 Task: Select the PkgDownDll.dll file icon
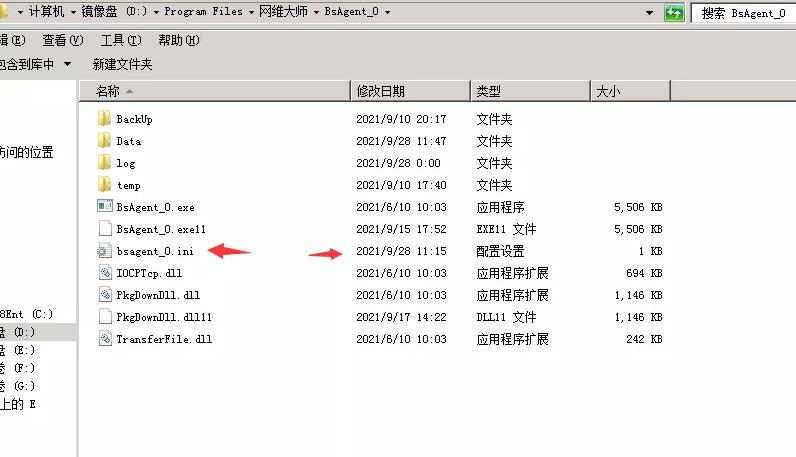click(105, 295)
